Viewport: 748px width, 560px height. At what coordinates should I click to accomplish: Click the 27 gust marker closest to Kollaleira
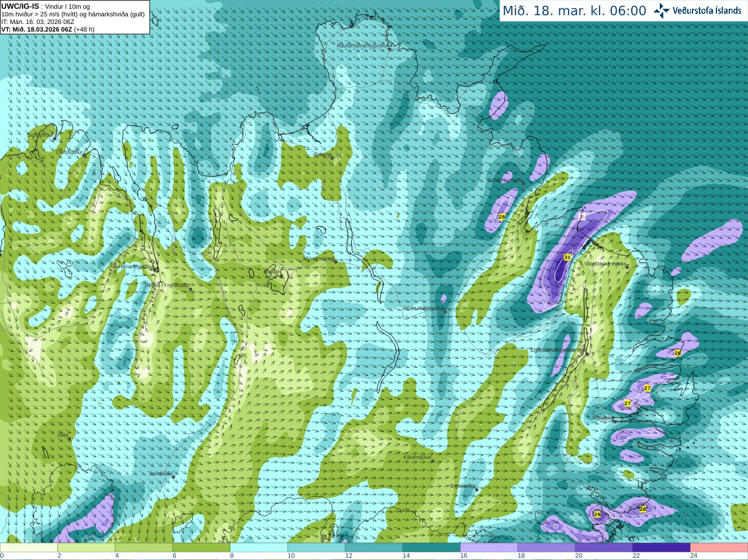628,403
